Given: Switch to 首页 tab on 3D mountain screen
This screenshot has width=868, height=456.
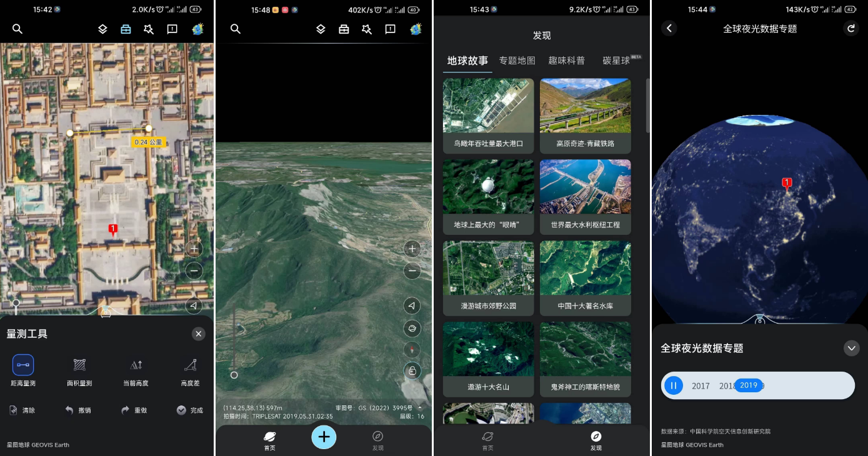Looking at the screenshot, I should tap(269, 440).
